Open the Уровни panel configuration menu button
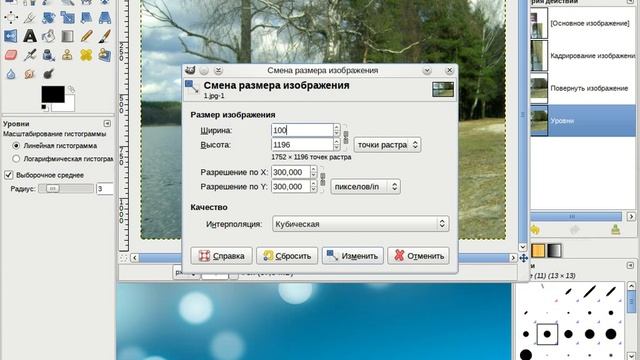This screenshot has height=360, width=640. point(107,123)
